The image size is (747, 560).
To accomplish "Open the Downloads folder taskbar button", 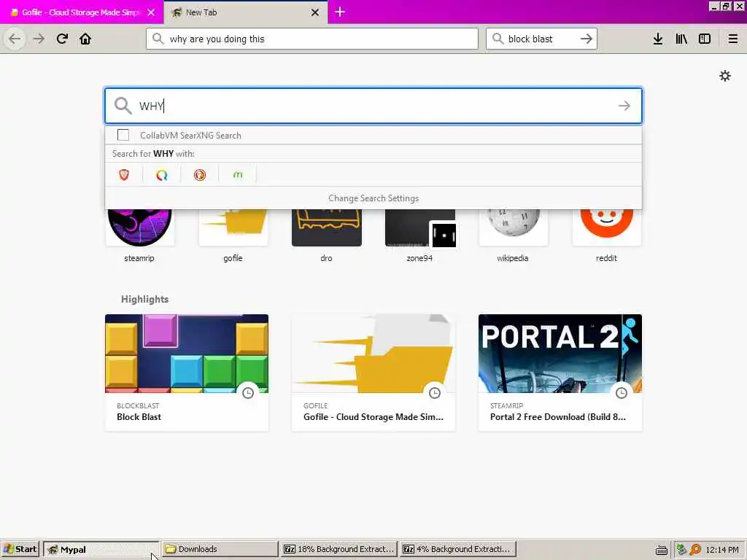I will (220, 549).
